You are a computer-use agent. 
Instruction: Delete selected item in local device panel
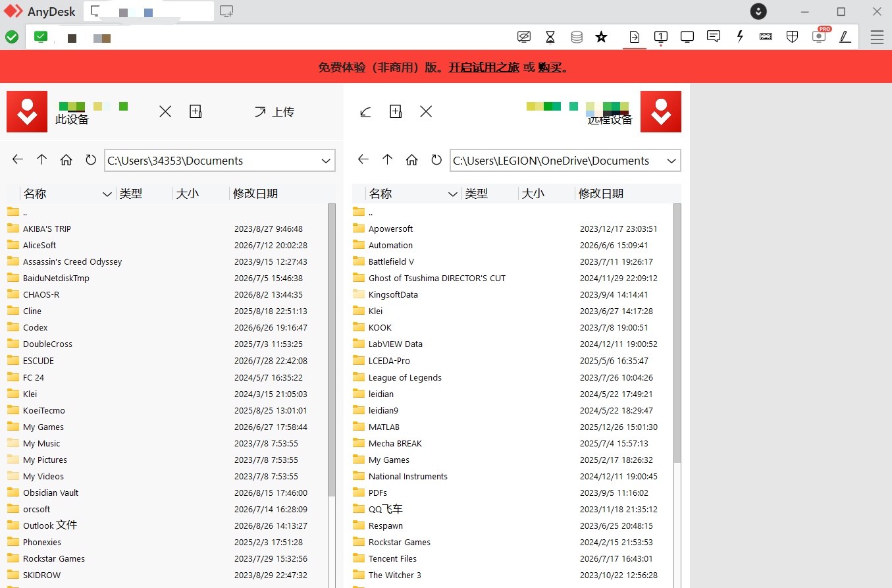pos(165,112)
